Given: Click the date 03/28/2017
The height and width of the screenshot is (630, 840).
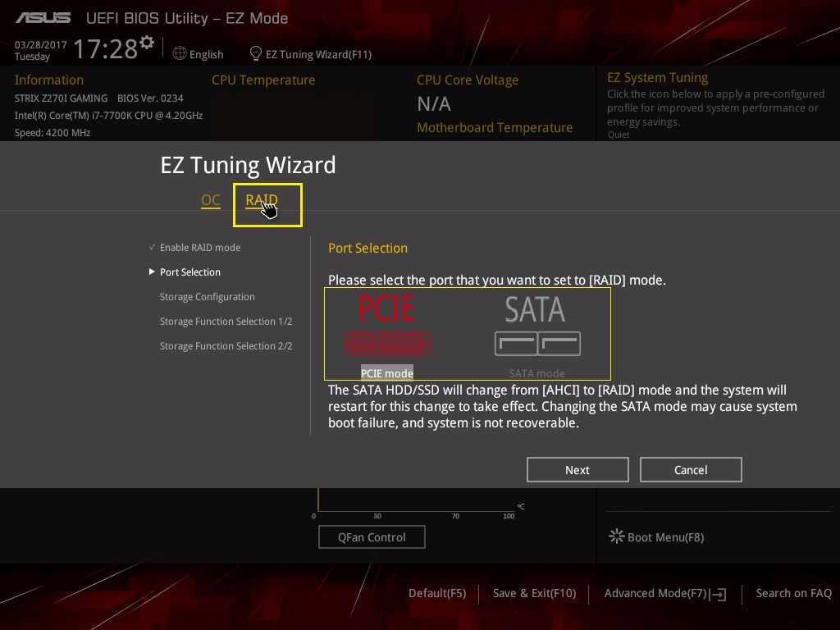Looking at the screenshot, I should [41, 45].
